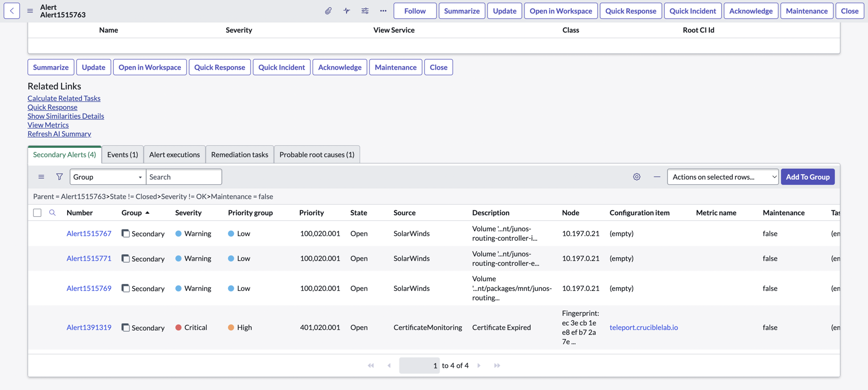Open the hamburger context menu beside Alert title
Image resolution: width=868 pixels, height=390 pixels.
click(x=30, y=11)
